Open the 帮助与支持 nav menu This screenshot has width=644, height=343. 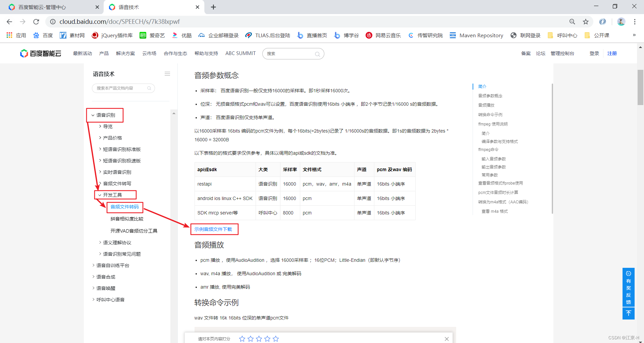pos(206,53)
